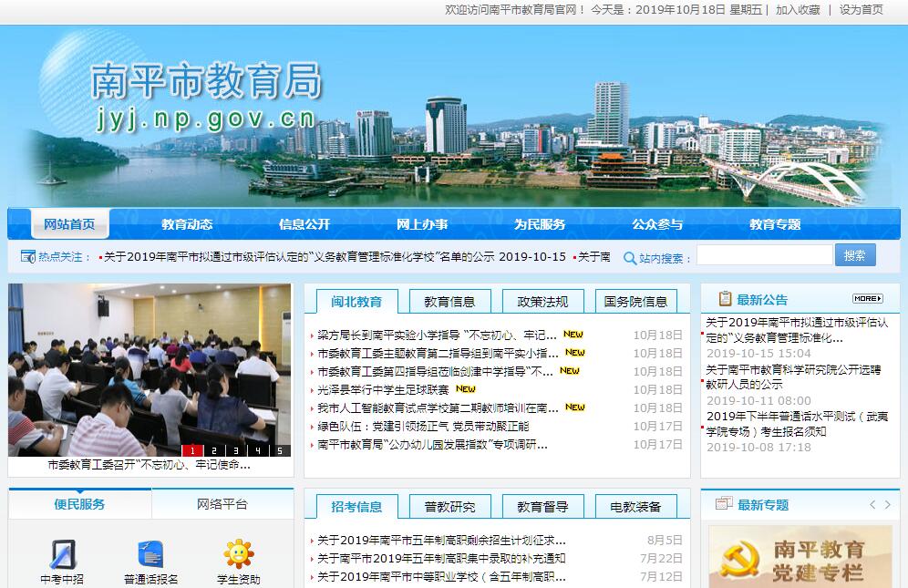Click 加入收藏 in top bar
The width and height of the screenshot is (908, 588).
click(x=798, y=10)
